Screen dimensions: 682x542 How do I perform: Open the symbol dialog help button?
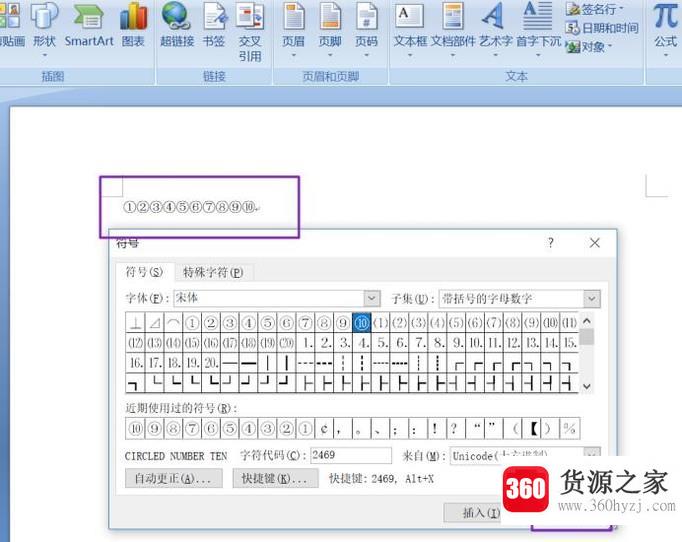pyautogui.click(x=551, y=242)
